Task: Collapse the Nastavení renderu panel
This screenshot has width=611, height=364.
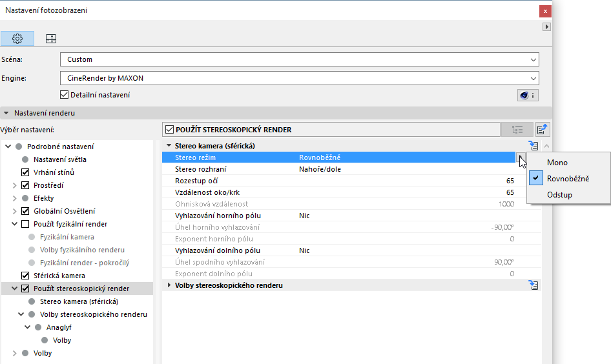Action: point(6,113)
